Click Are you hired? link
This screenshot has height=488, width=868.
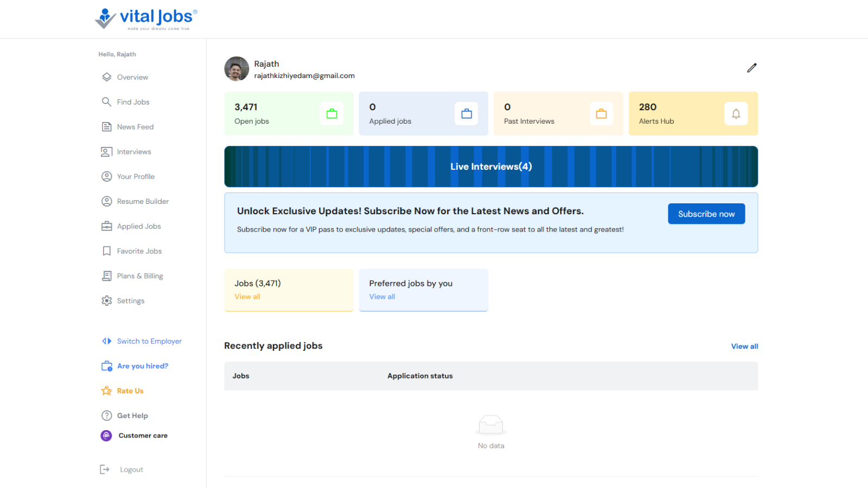tap(143, 366)
